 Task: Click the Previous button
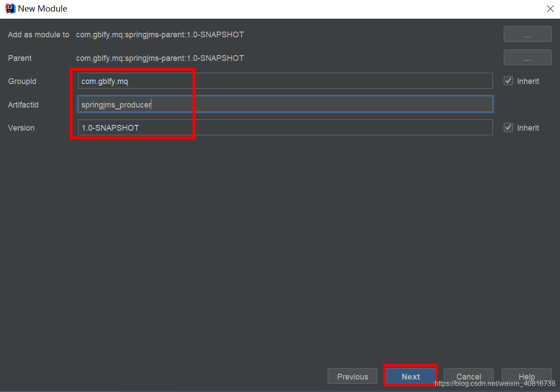(x=352, y=376)
